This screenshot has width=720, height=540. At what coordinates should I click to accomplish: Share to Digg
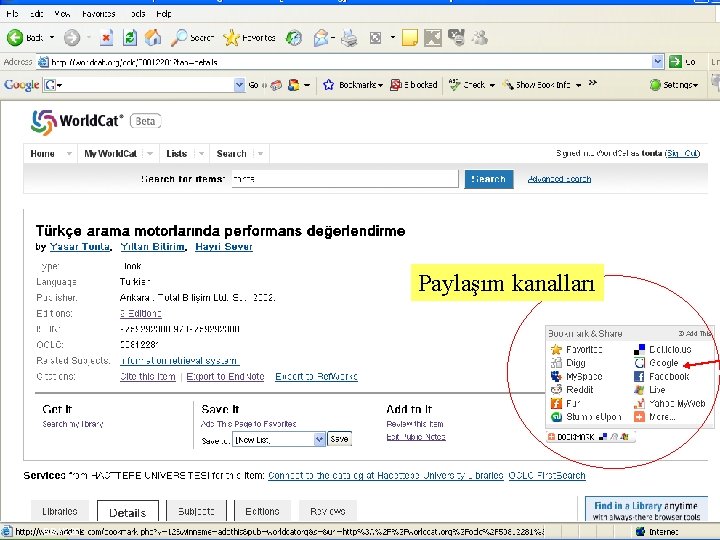pos(568,363)
